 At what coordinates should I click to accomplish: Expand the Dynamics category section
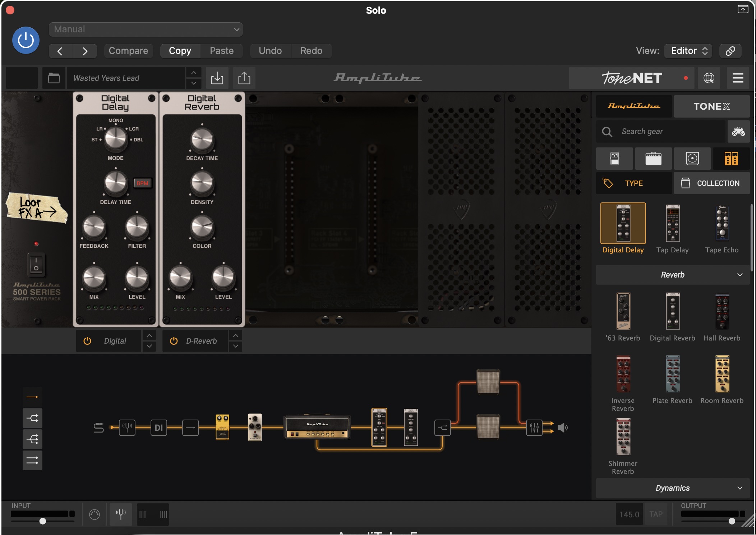pyautogui.click(x=673, y=488)
